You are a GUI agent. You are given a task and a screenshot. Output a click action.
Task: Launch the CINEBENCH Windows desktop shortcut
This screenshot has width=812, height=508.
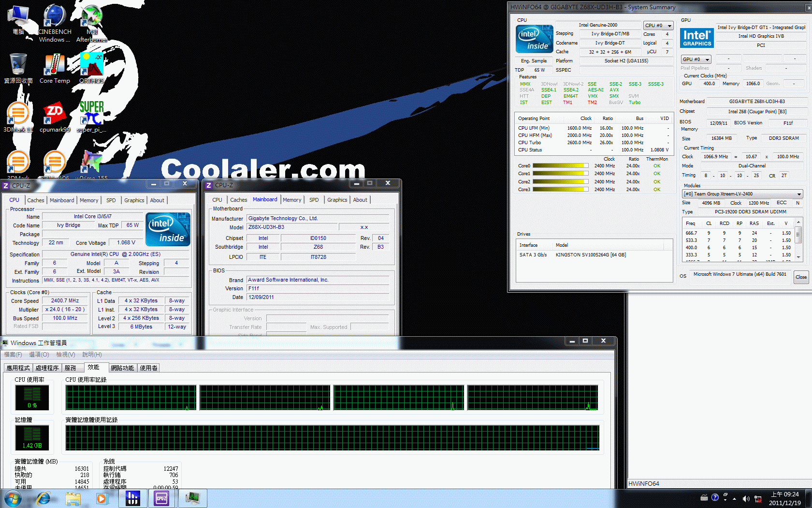(55, 23)
